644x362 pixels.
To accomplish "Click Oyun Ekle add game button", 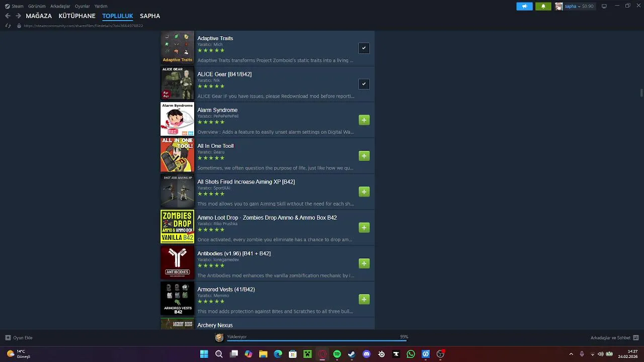I will (x=19, y=338).
